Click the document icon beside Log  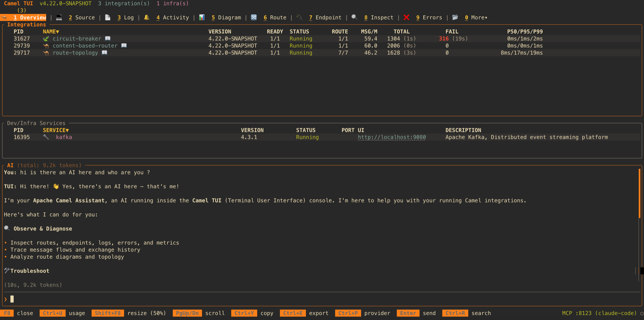point(108,17)
